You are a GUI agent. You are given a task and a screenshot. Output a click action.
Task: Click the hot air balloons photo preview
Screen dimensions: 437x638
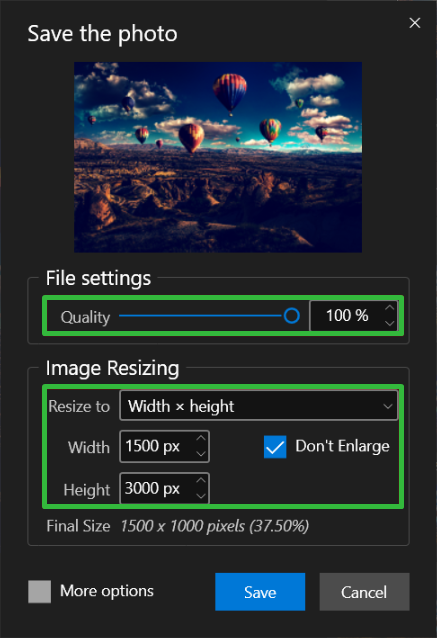[x=218, y=157]
